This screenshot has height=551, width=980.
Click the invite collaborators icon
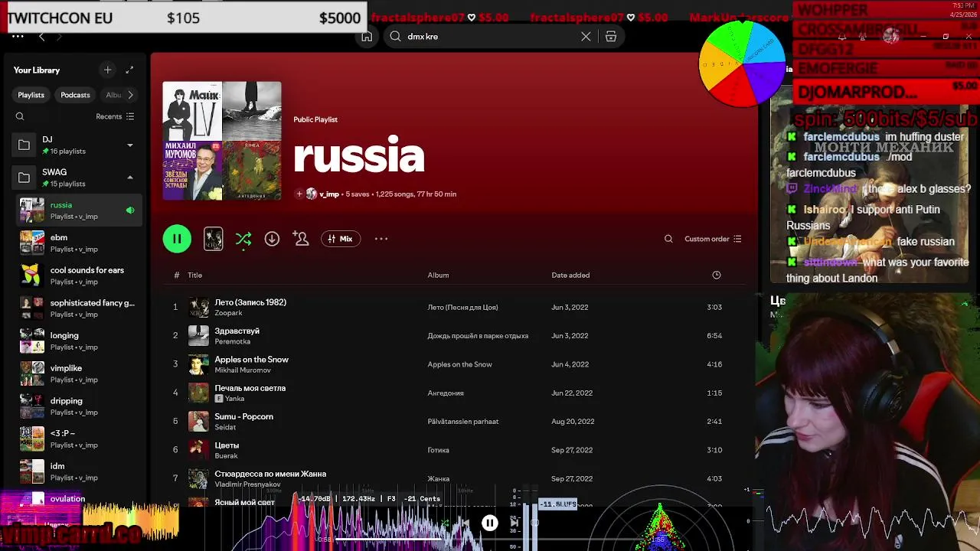pyautogui.click(x=301, y=239)
